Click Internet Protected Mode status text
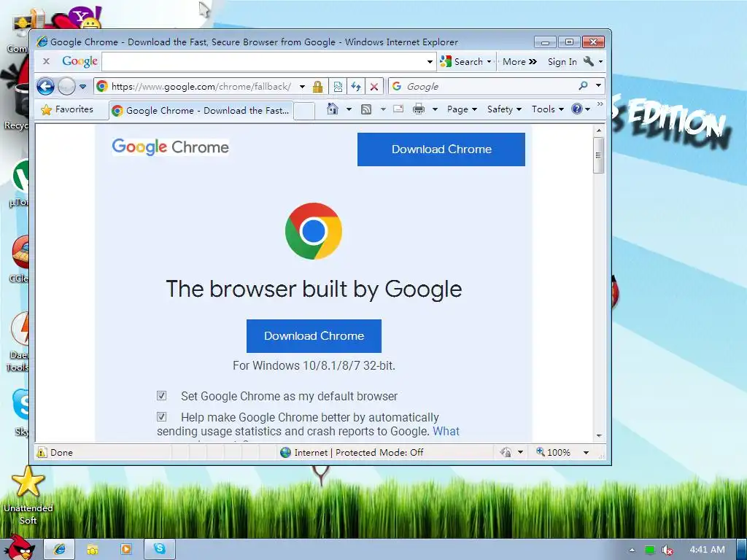747x560 pixels. (359, 452)
